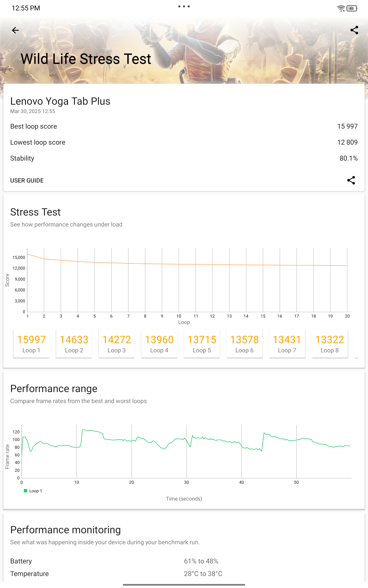368x588 pixels.
Task: Select the Loop 3 score card
Action: (117, 344)
